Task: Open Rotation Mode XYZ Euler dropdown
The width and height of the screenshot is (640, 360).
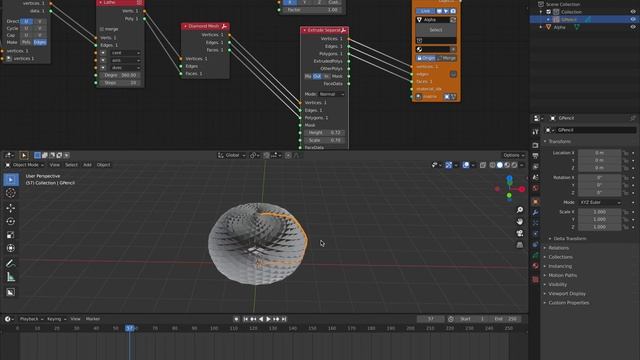Action: [600, 202]
